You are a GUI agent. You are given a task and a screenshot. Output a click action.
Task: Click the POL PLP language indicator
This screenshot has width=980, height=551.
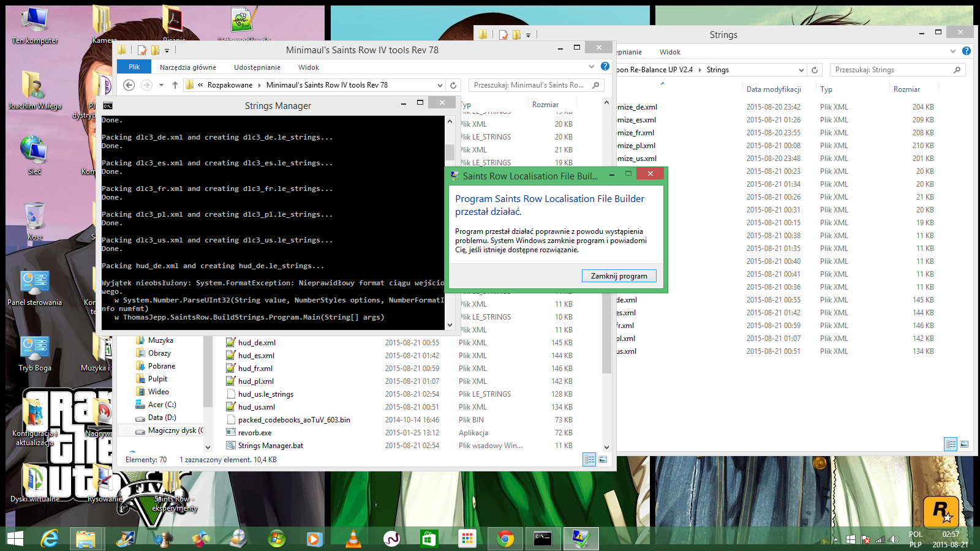[916, 539]
